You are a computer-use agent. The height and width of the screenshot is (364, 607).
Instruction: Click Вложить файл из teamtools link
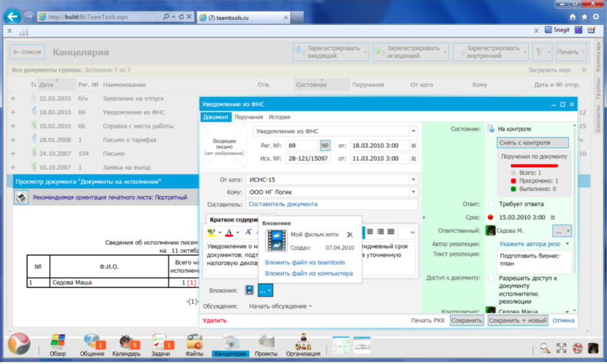[305, 263]
